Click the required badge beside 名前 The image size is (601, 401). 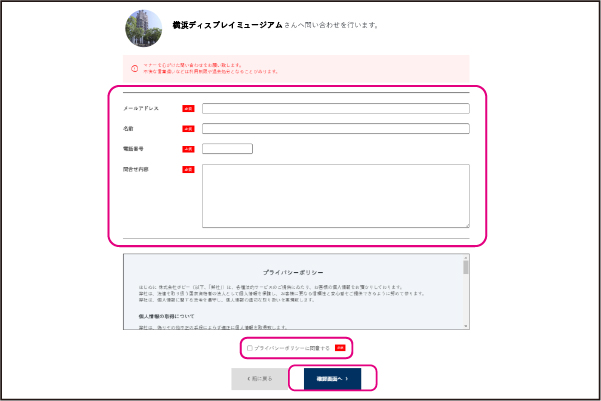click(188, 129)
